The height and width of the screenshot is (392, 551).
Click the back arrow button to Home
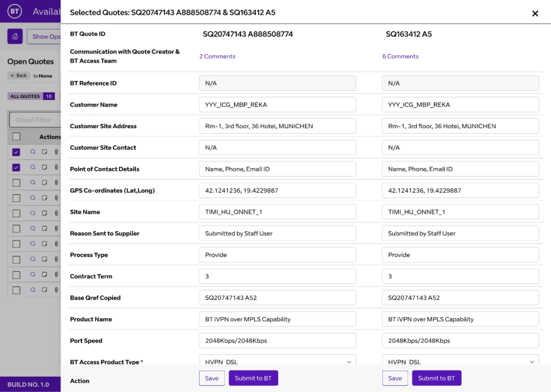19,76
